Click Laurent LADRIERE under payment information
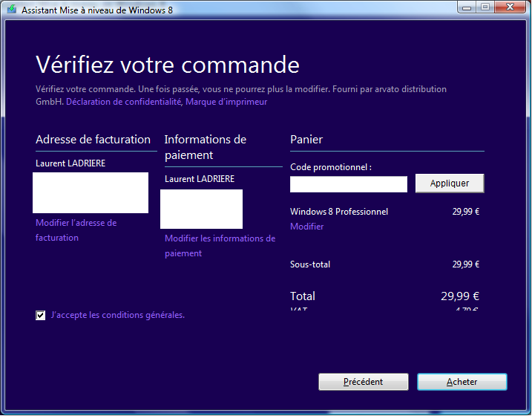Image resolution: width=532 pixels, height=416 pixels. 200,179
